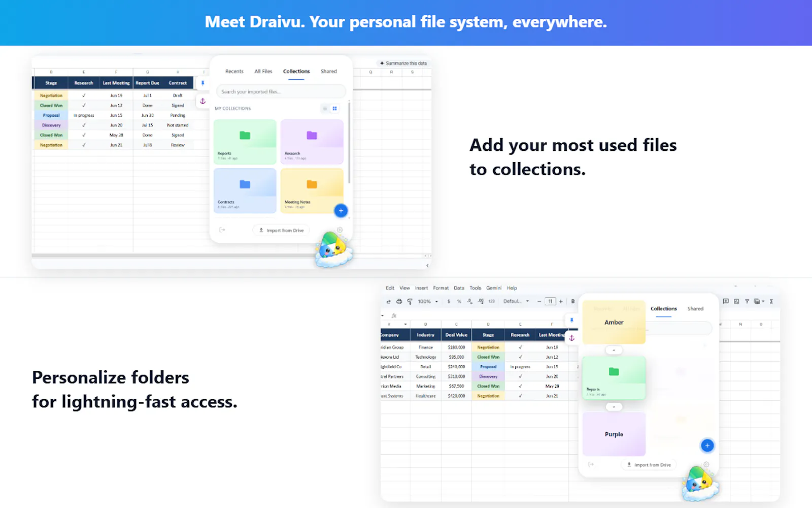Open the blue Contracts collection folder

click(245, 190)
